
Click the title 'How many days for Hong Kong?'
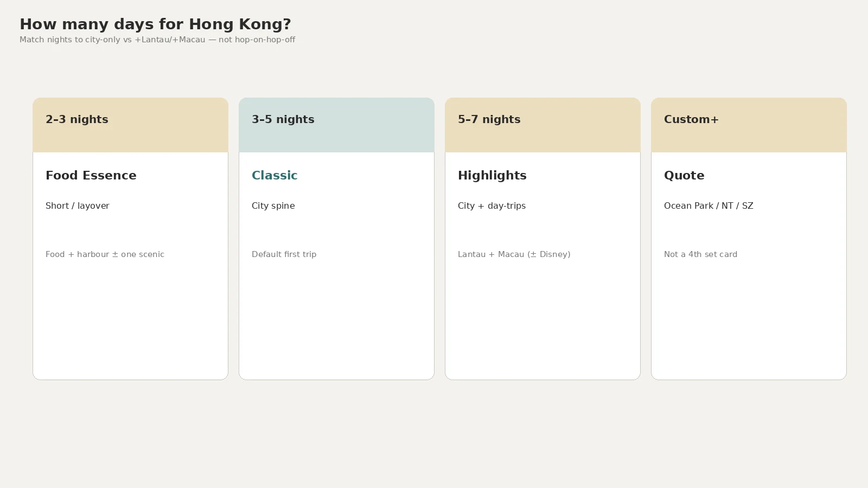pos(155,24)
